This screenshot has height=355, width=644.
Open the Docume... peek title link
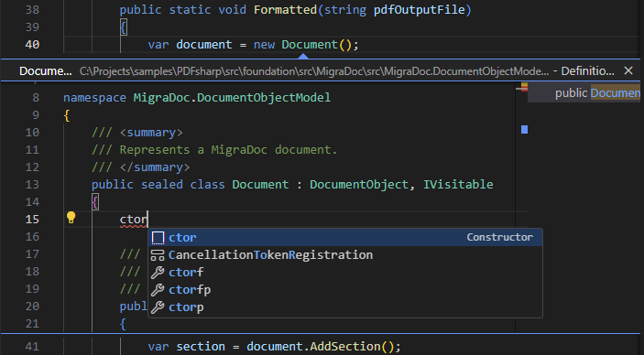click(x=45, y=71)
